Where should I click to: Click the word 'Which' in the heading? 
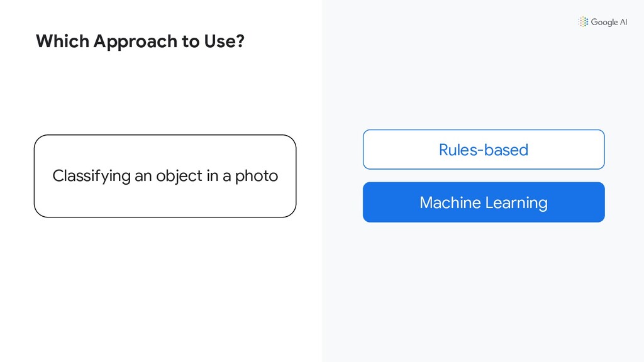click(62, 41)
